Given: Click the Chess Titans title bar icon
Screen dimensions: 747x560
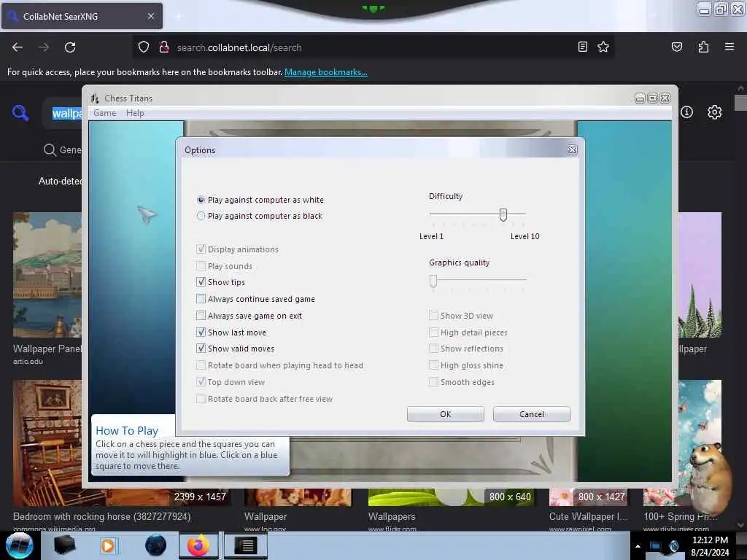Looking at the screenshot, I should pos(94,98).
